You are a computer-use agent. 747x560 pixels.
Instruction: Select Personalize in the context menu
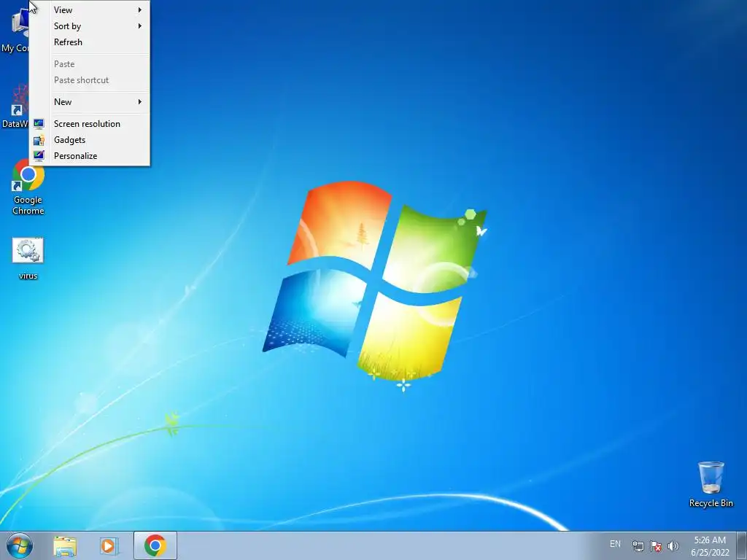(x=90, y=156)
